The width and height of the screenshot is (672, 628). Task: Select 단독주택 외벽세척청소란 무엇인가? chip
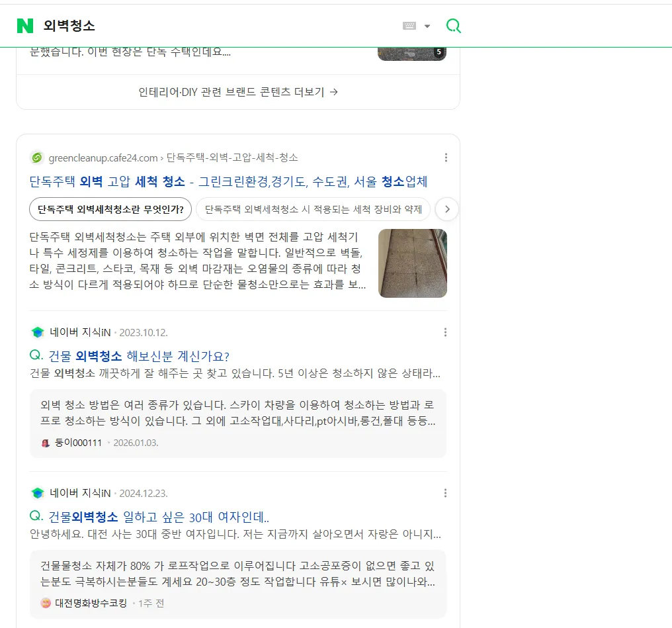point(110,209)
